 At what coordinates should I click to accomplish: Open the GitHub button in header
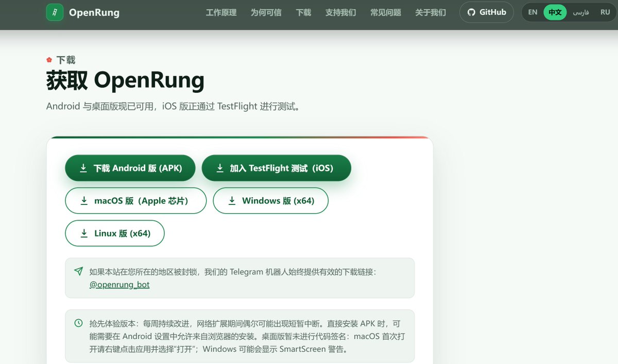click(x=486, y=12)
